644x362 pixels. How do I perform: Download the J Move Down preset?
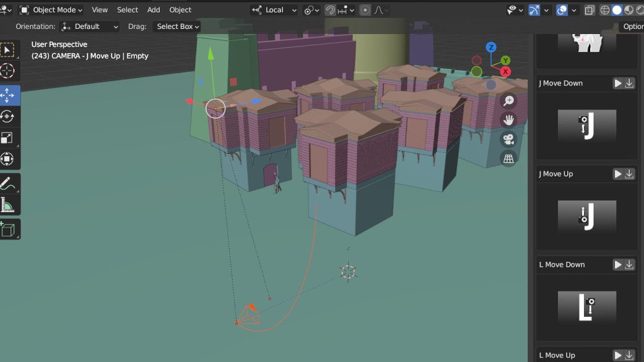click(x=629, y=84)
